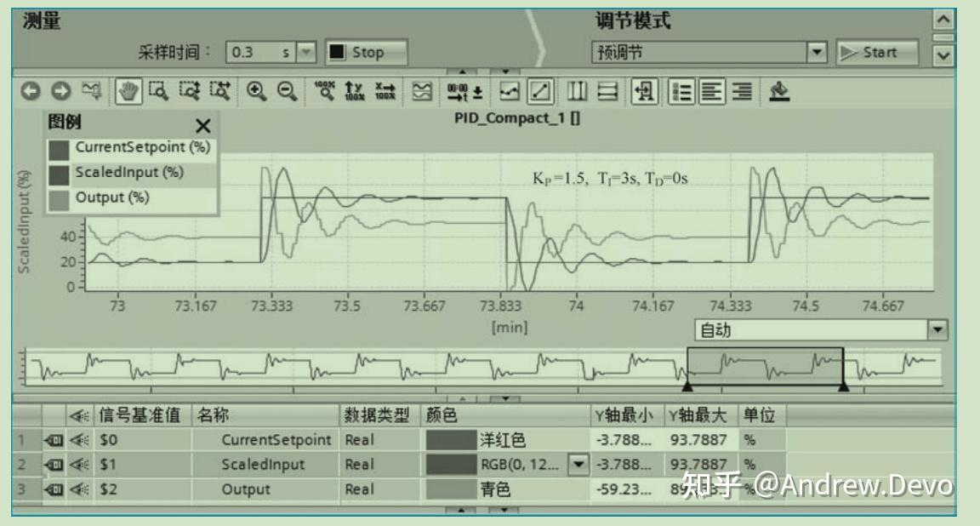Click the 0.3 sampling time field
This screenshot has height=526, width=980.
[x=260, y=52]
